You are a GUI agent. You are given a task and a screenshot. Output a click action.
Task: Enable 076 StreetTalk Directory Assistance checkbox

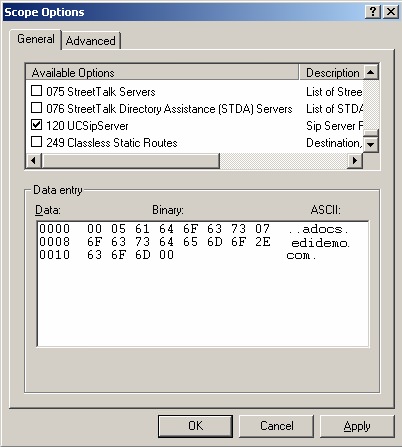[x=36, y=108]
